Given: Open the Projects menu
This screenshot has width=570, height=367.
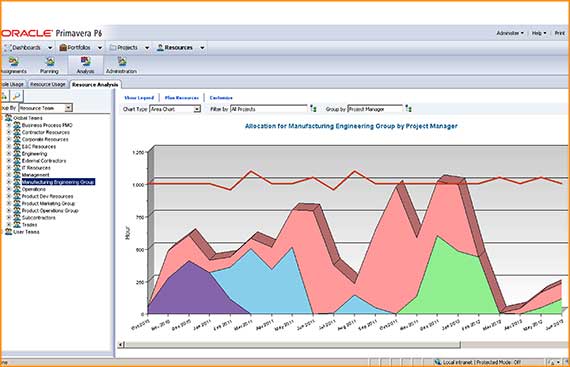Looking at the screenshot, I should tap(127, 48).
